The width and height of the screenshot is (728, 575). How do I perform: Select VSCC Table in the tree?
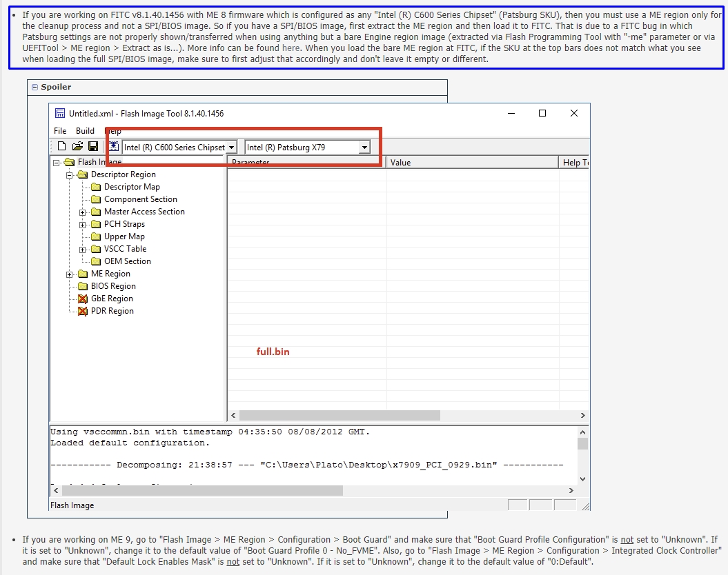tap(126, 249)
